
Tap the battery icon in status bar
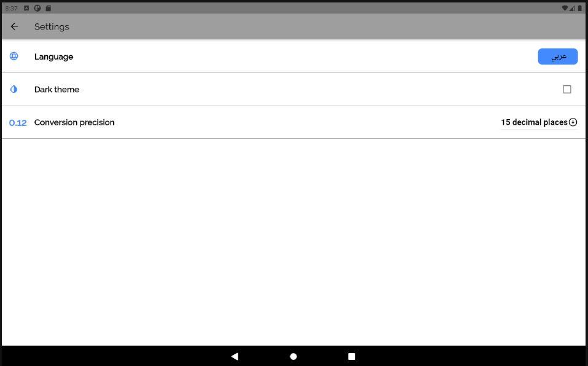[580, 8]
